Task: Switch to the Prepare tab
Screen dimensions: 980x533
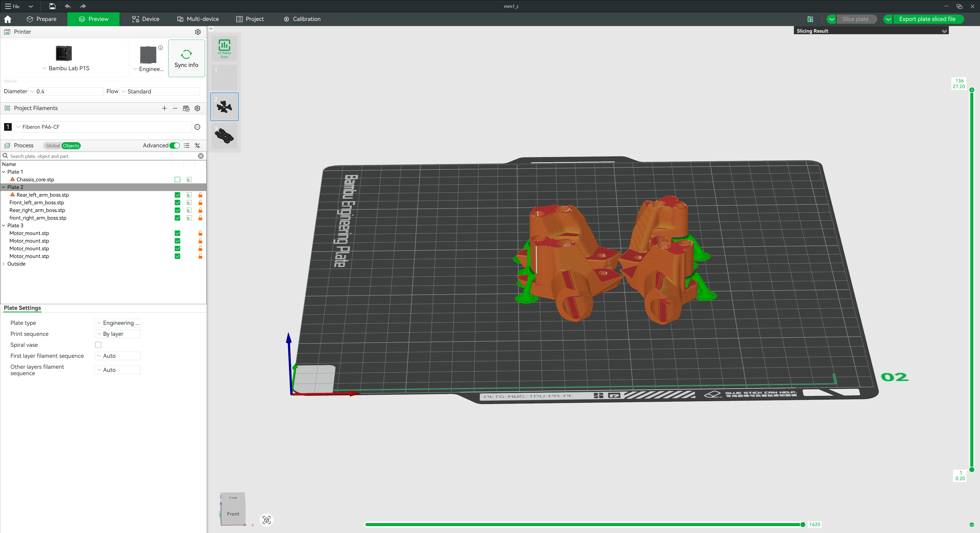Action: tap(41, 19)
